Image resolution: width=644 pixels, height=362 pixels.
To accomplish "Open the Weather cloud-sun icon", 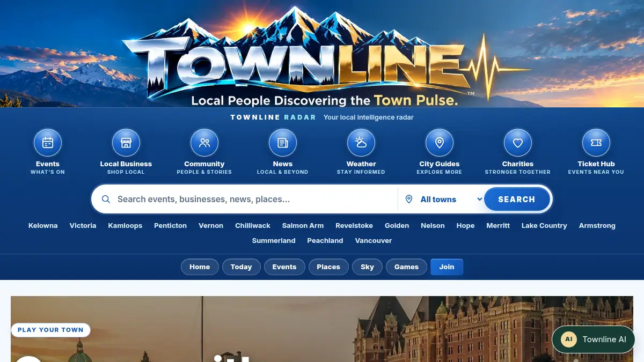I will [x=361, y=143].
